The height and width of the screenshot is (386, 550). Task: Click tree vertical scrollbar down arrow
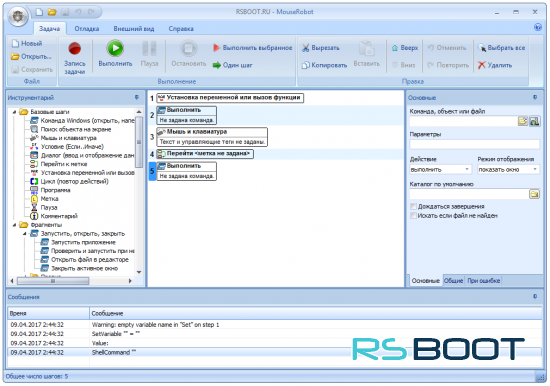pyautogui.click(x=139, y=272)
